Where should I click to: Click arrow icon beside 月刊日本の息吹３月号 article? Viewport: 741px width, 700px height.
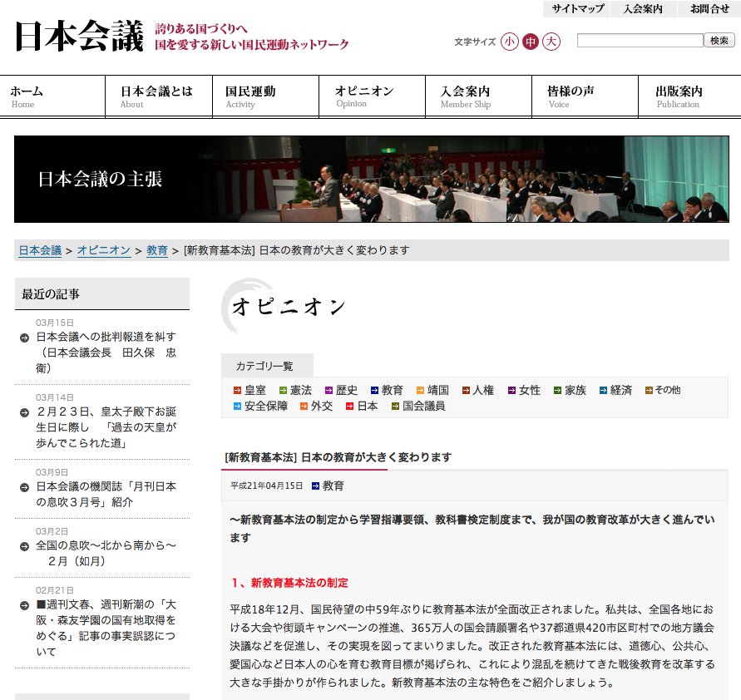25,487
